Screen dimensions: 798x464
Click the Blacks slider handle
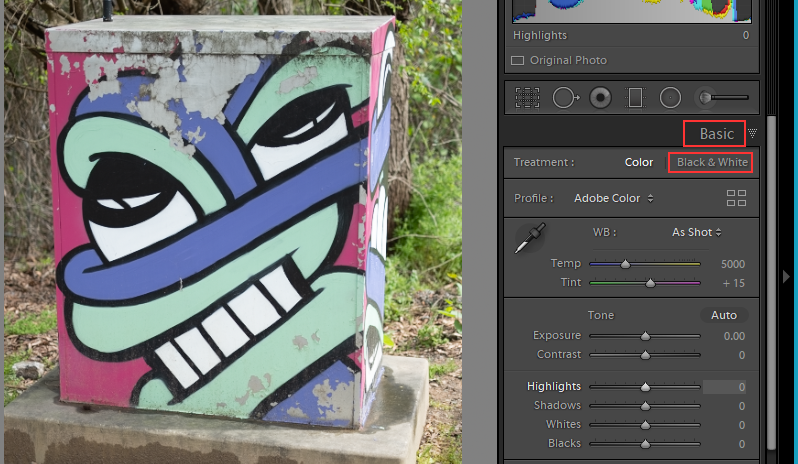(645, 444)
